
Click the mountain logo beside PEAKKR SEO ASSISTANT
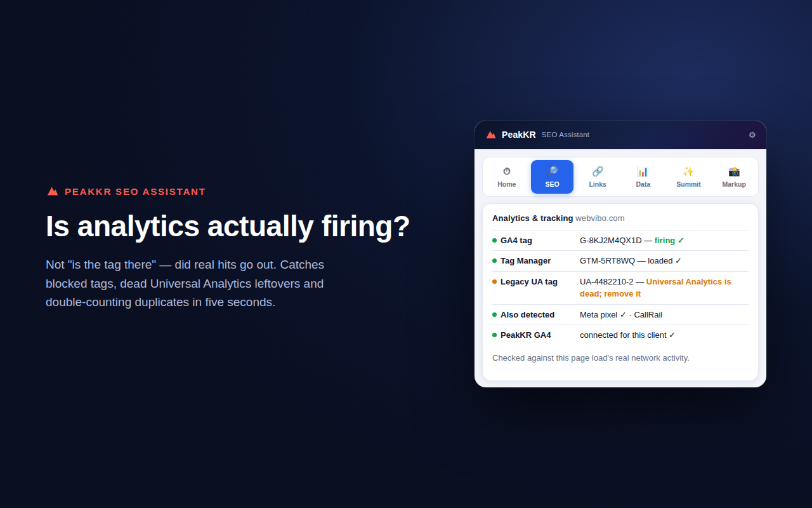click(x=53, y=191)
